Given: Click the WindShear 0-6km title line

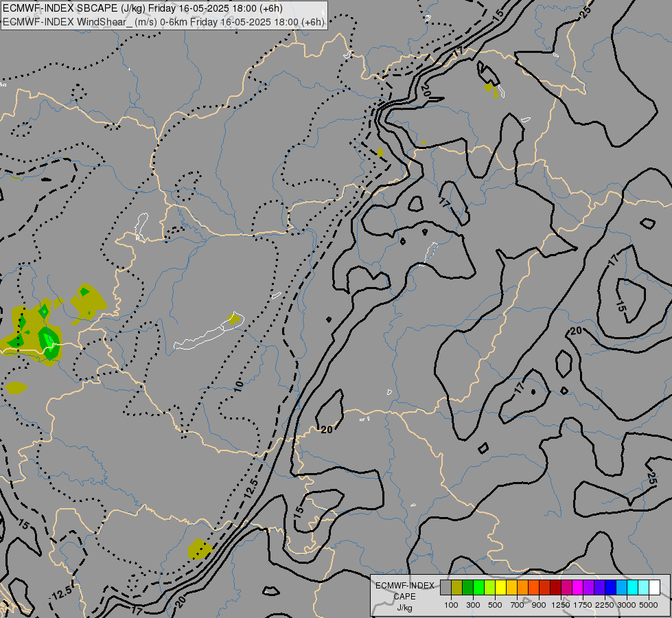Looking at the screenshot, I should [x=164, y=22].
